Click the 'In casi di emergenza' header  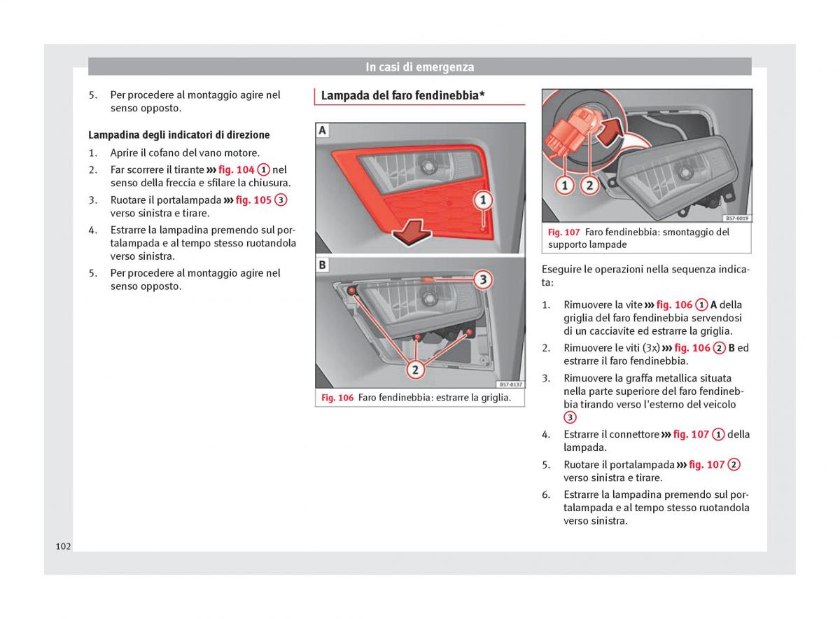pos(420,67)
